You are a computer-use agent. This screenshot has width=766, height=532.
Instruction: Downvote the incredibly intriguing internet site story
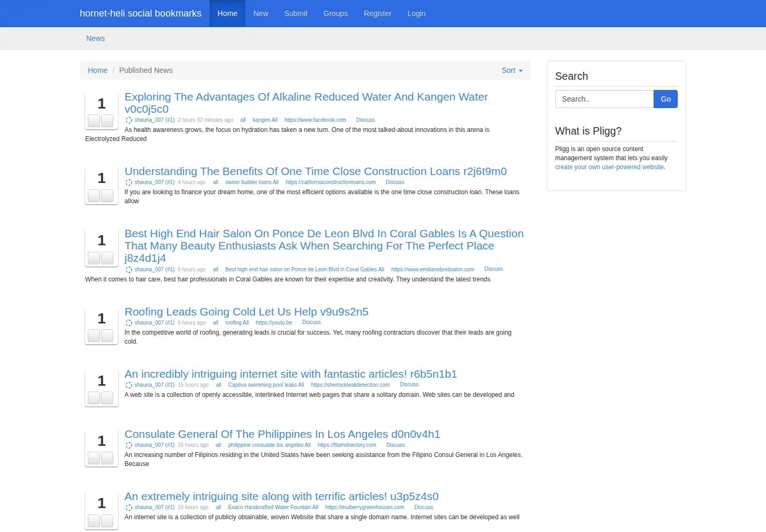point(107,398)
